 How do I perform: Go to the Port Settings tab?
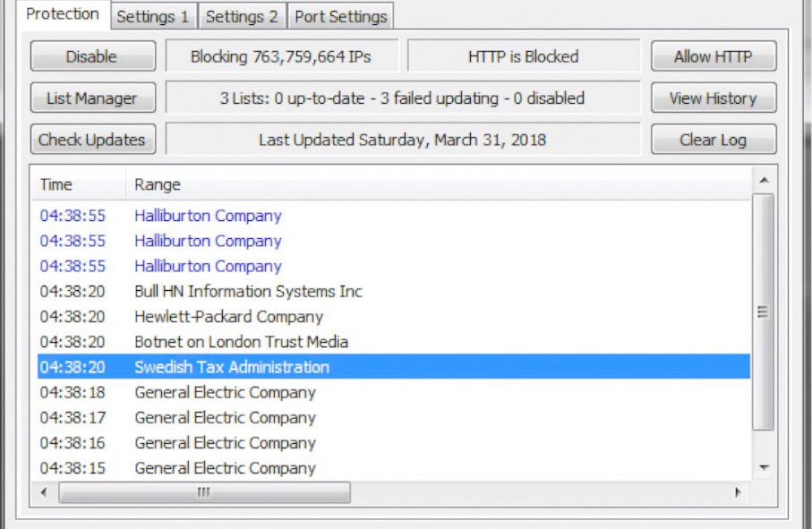(341, 16)
